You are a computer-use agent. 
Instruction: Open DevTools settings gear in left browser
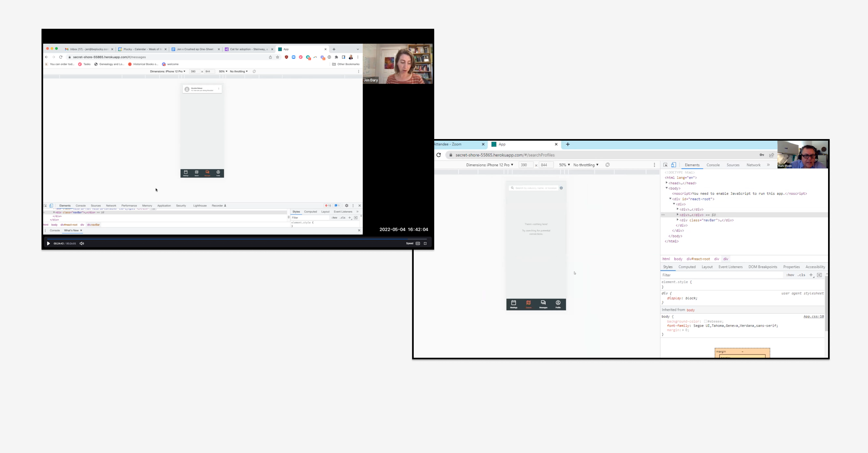(x=347, y=206)
